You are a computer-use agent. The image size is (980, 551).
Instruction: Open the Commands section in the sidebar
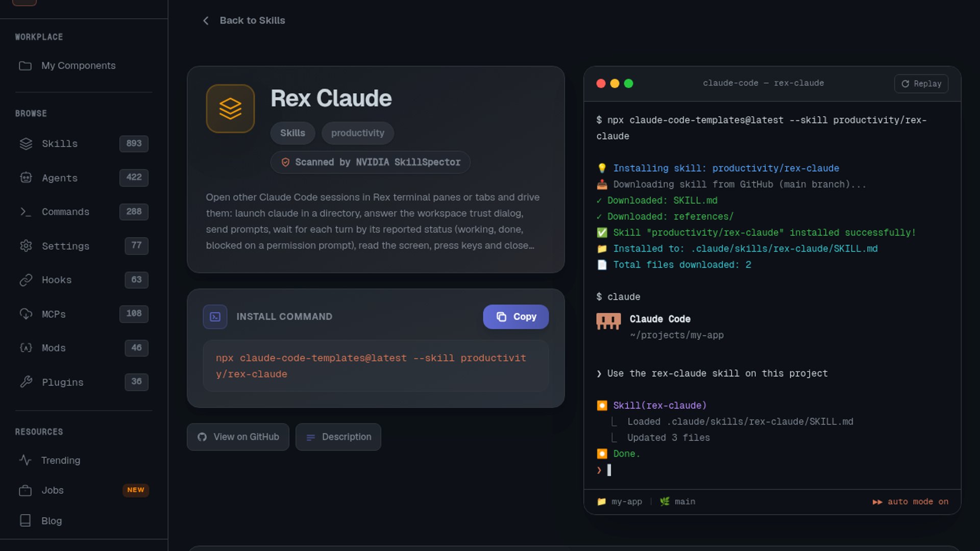click(84, 212)
